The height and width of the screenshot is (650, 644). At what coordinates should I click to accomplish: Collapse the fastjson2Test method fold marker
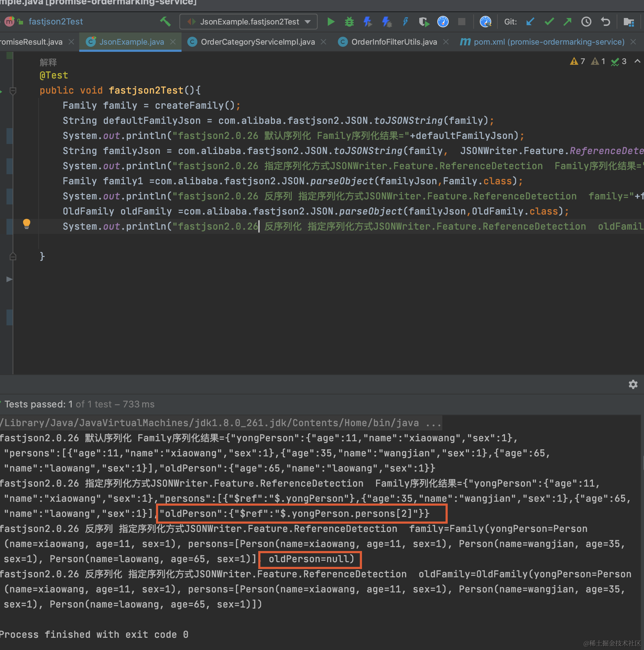click(x=13, y=91)
